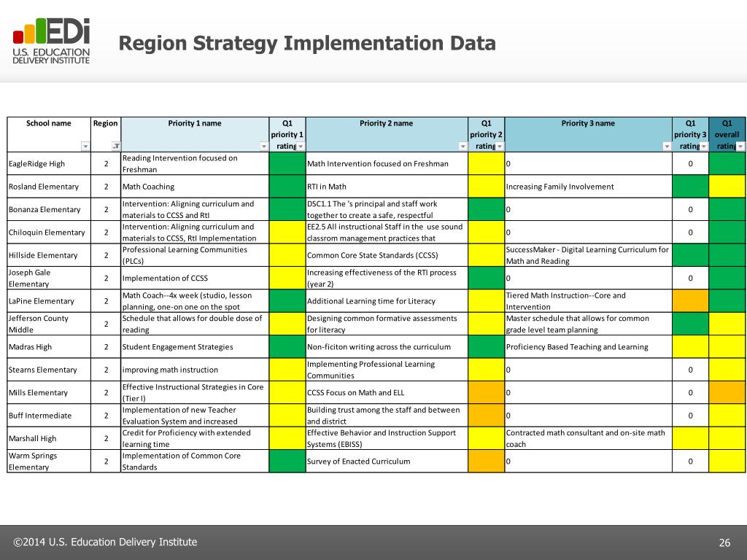Open the Q1 priority 2 rating filter dropdown
This screenshot has height=560, width=747.
[499, 146]
